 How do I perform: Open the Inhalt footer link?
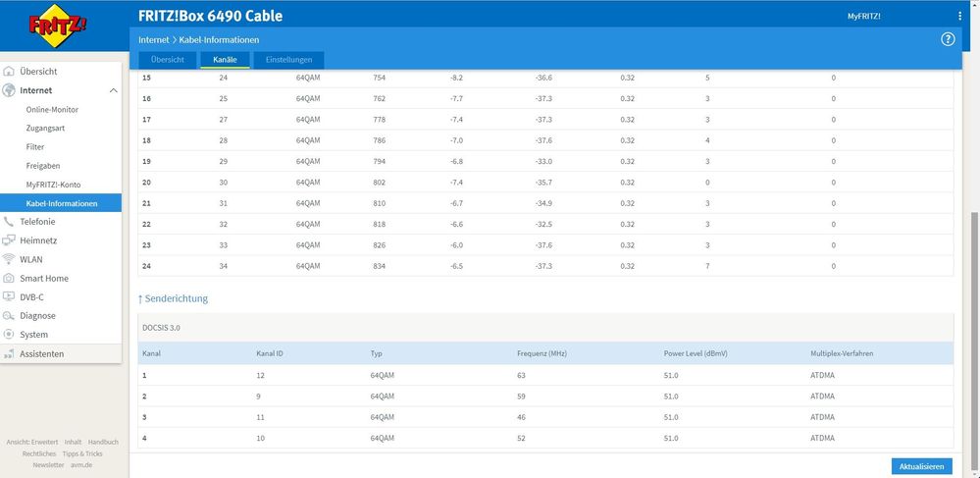(73, 442)
